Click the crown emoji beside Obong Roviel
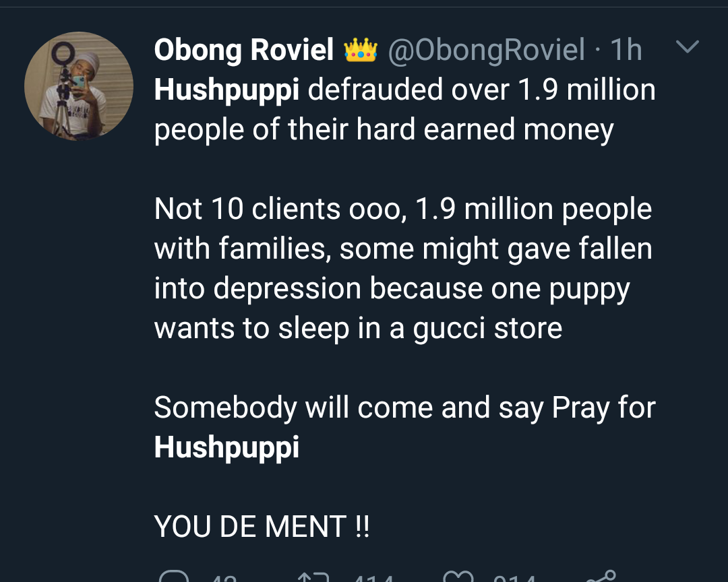Viewport: 728px width, 582px height. pos(361,50)
